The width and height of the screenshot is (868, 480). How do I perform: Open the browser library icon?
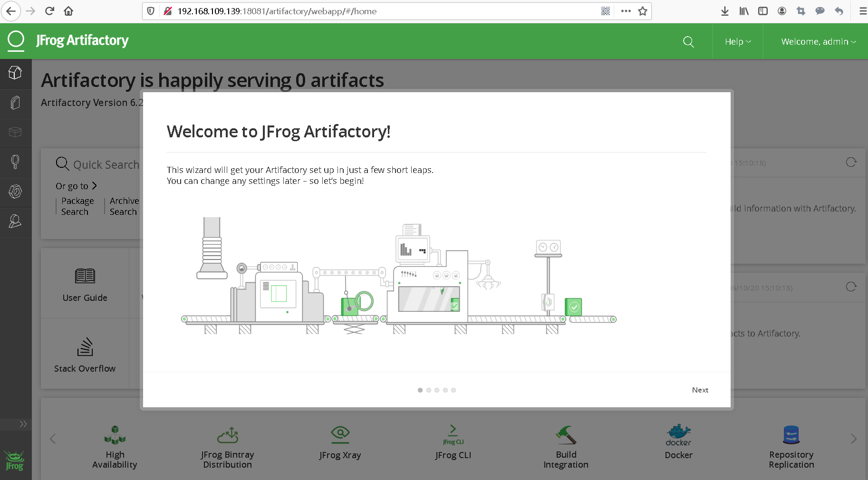pyautogui.click(x=744, y=11)
